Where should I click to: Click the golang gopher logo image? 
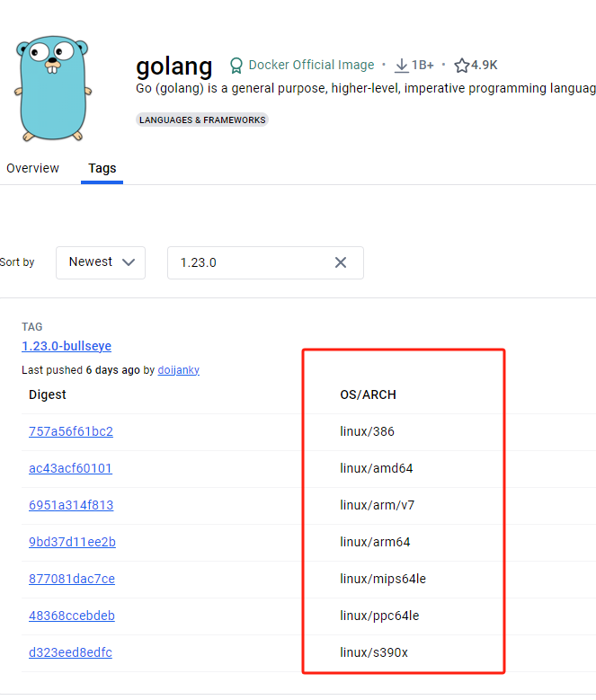pos(54,89)
